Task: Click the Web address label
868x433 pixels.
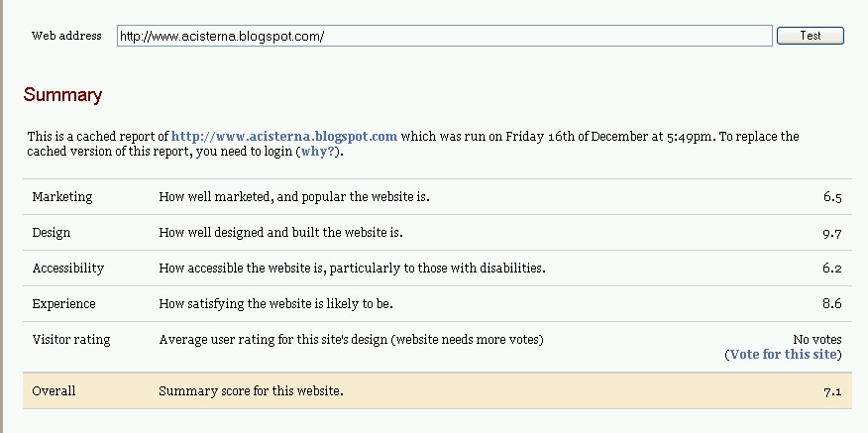Action: 66,36
